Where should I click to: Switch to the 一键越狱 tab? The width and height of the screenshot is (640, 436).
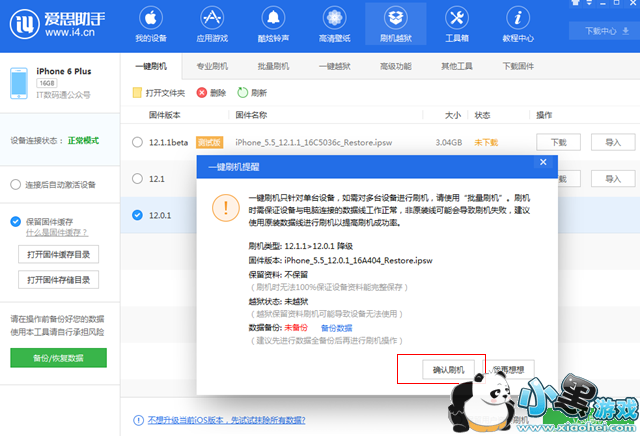coord(335,66)
